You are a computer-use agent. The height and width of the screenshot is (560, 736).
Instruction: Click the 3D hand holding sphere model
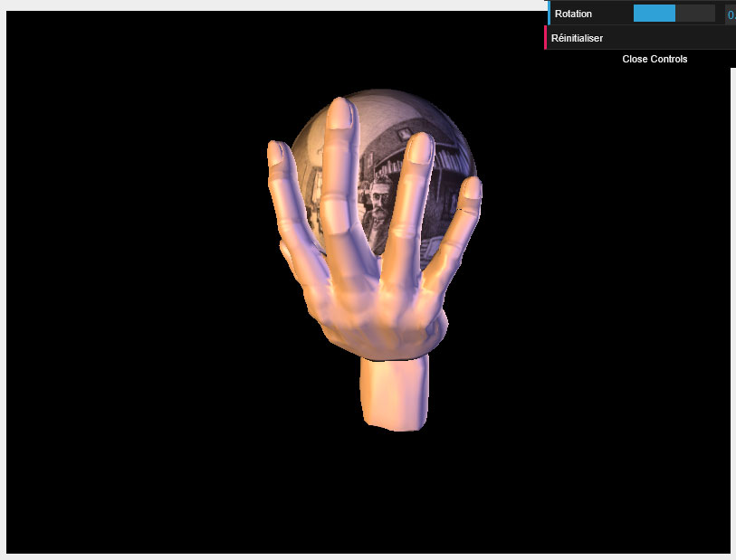coord(375,260)
